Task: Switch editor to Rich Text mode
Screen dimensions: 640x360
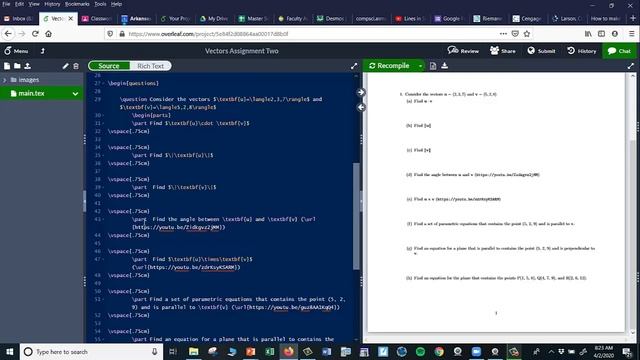Action: 150,66
